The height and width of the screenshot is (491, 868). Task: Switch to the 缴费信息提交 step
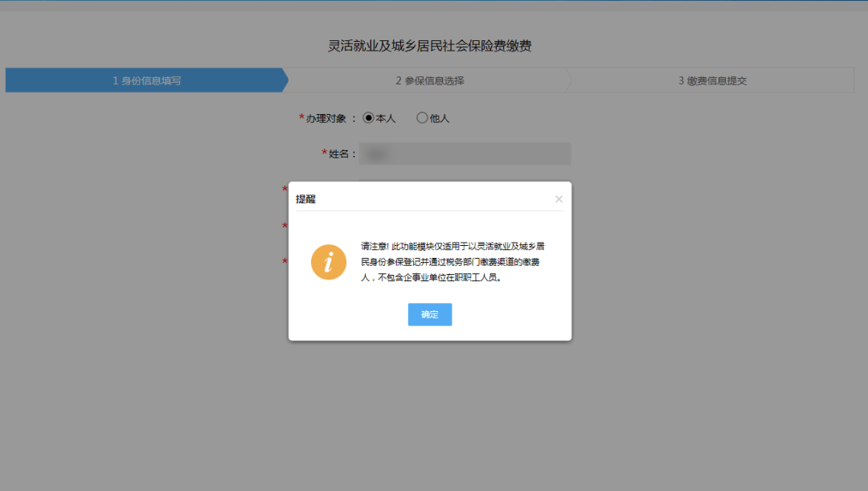[712, 80]
